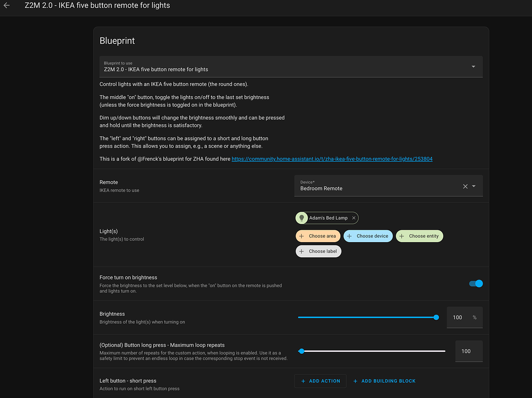532x398 pixels.
Task: Disable the Force turn on brightness toggle
Action: 475,284
